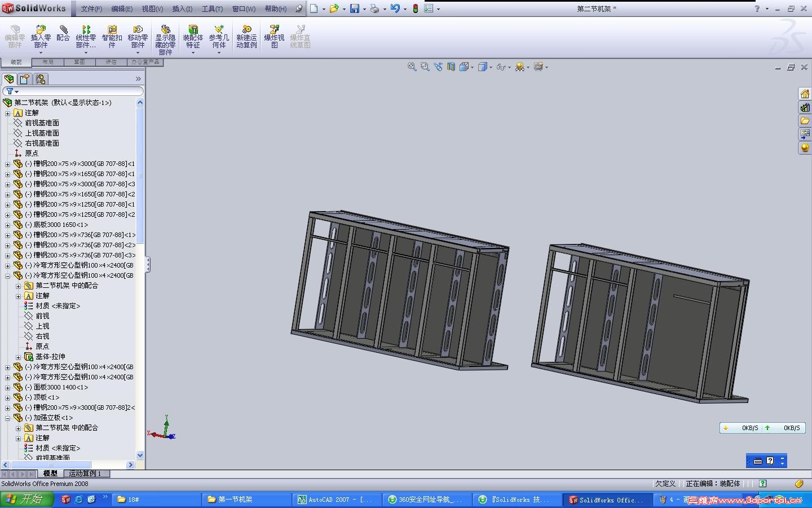812x508 pixels.
Task: Open the 文件(F) menu
Action: (91, 8)
